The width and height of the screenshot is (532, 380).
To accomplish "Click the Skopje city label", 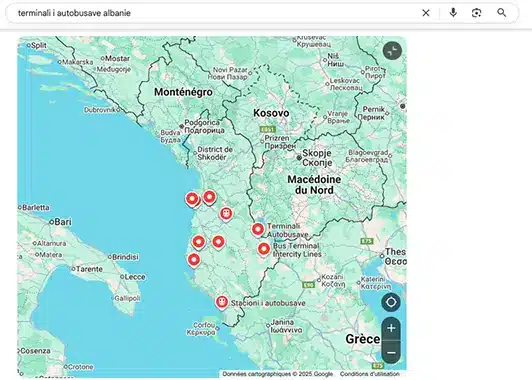I will (317, 158).
